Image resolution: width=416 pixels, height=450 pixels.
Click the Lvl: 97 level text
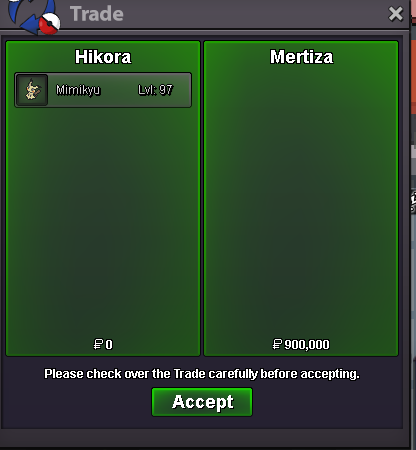(155, 90)
